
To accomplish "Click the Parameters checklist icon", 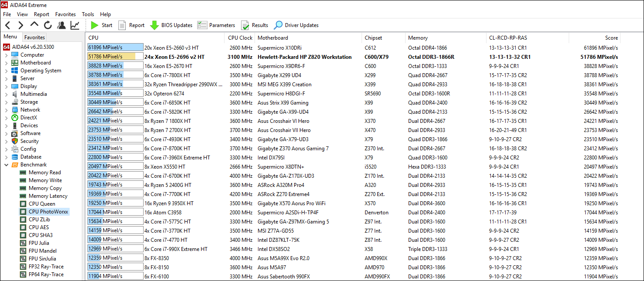I will click(x=202, y=25).
